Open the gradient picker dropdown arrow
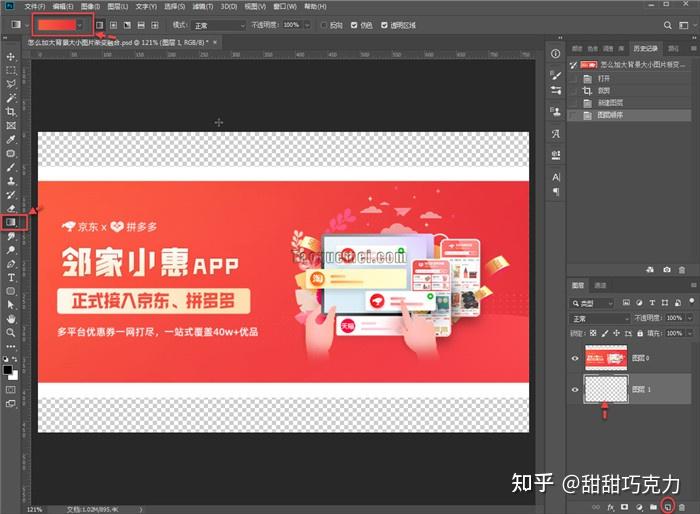 [x=80, y=25]
